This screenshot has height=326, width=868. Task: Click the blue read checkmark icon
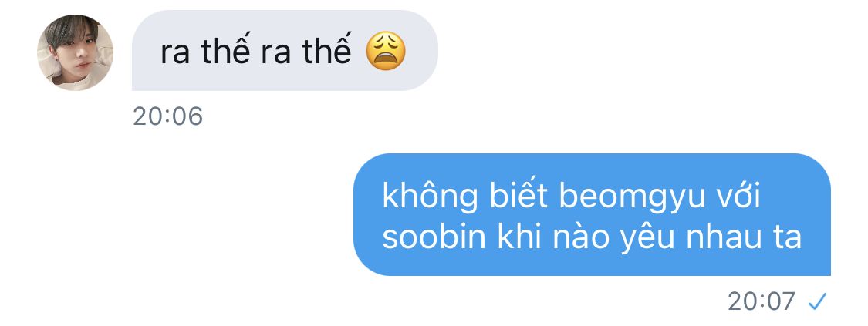817,301
